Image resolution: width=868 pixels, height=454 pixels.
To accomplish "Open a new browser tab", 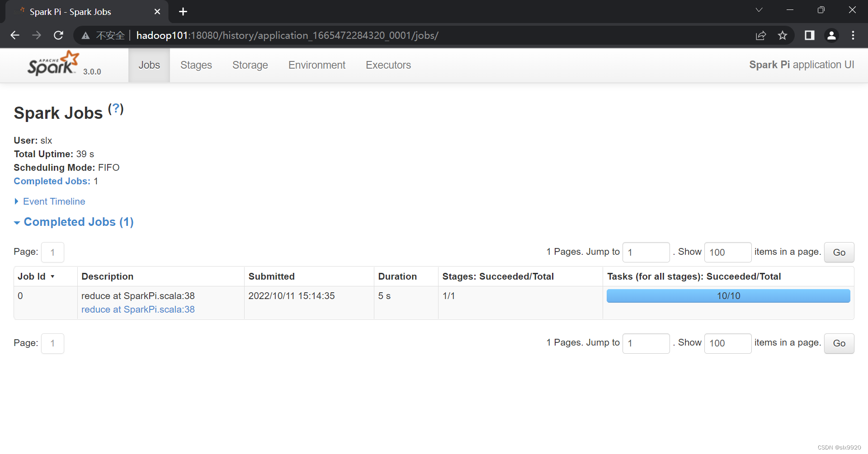I will point(183,12).
